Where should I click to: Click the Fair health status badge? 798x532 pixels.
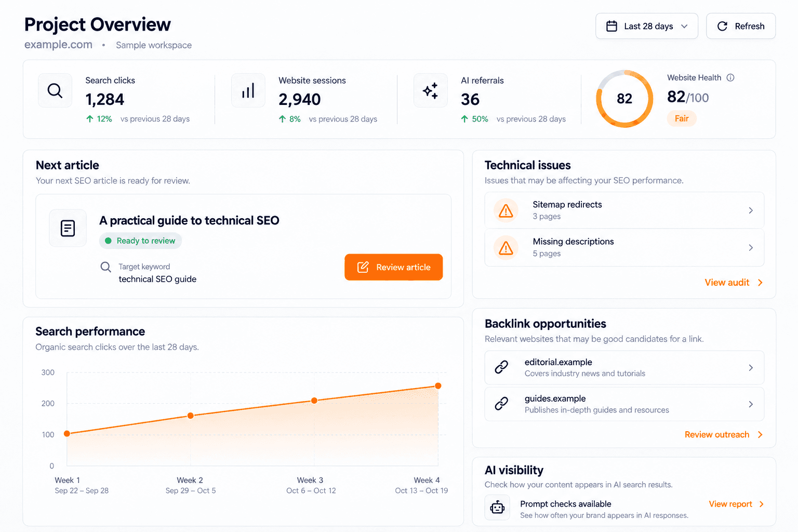(682, 118)
